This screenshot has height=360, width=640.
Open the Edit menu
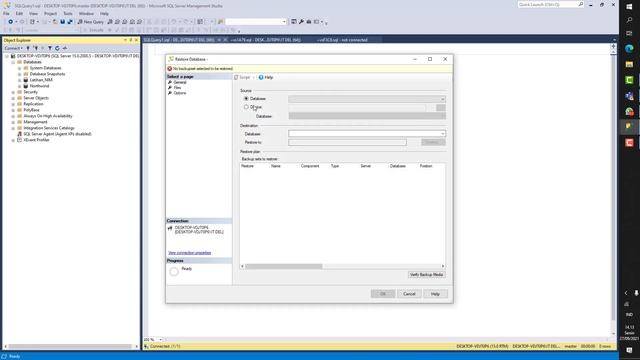19,13
